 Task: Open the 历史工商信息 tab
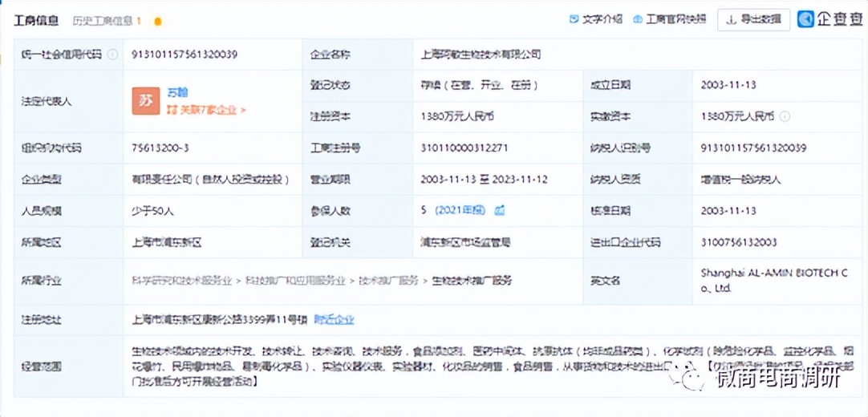click(107, 21)
